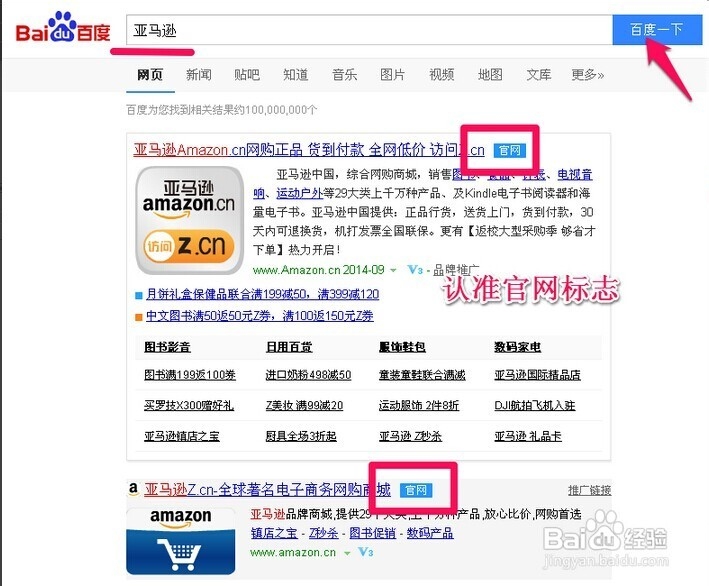
Task: Click the search input containing 亚马逊
Action: click(369, 30)
